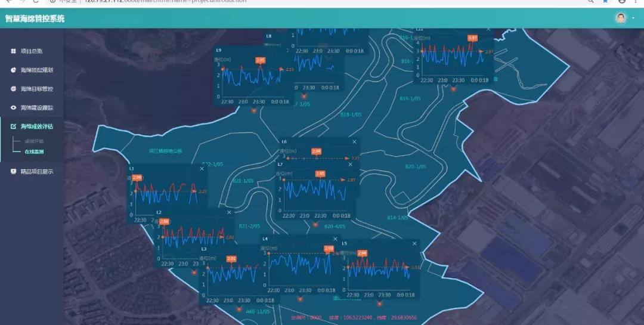Select map parcel label B20-1/05

point(416,167)
